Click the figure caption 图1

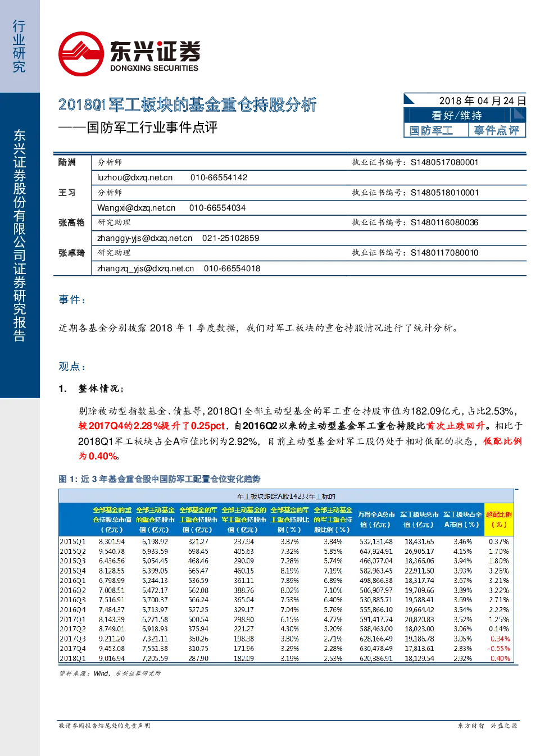click(x=160, y=479)
